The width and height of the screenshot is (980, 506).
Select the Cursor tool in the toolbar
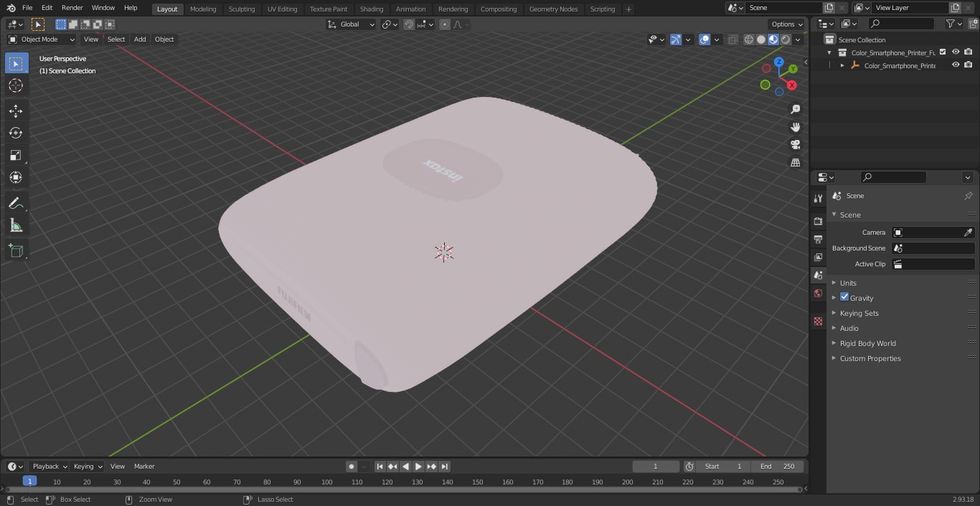[x=16, y=85]
